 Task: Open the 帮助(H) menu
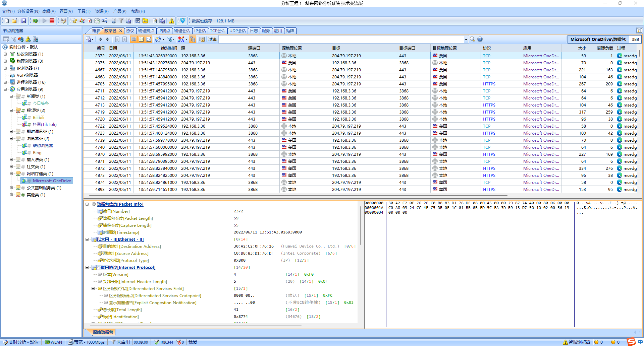(138, 11)
